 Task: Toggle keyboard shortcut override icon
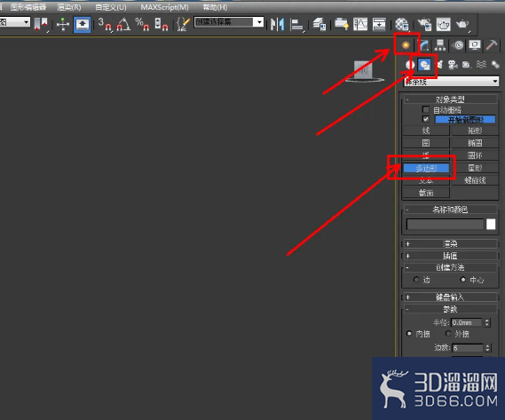click(x=83, y=24)
